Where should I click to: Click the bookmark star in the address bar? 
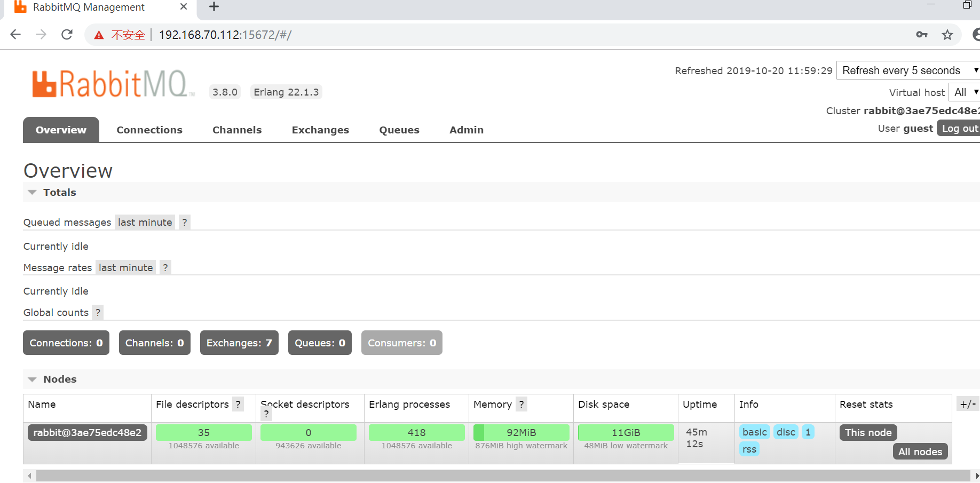click(948, 35)
